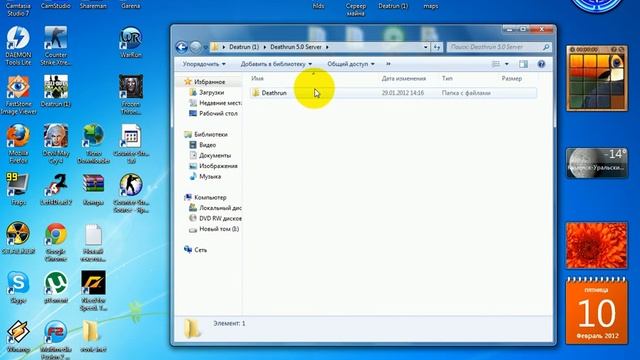
Task: Show more toolbar commands via the » chevron
Action: click(388, 64)
